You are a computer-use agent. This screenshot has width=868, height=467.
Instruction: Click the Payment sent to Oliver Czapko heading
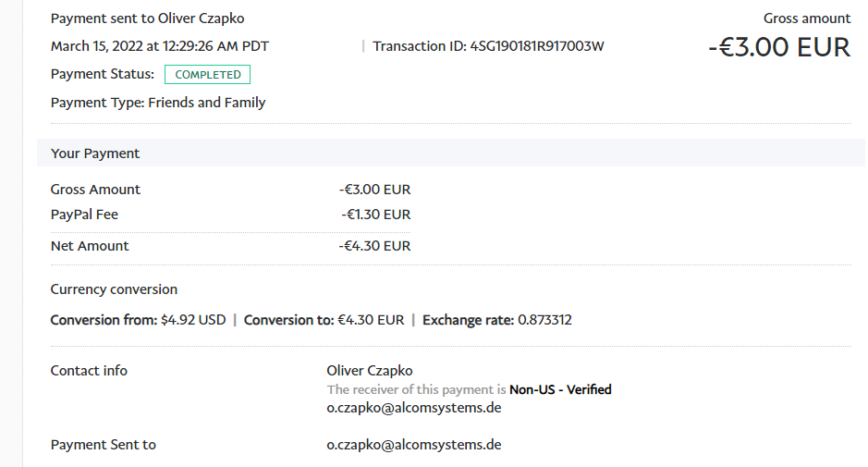147,18
